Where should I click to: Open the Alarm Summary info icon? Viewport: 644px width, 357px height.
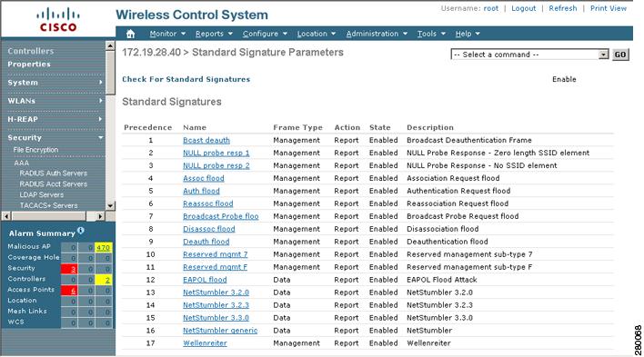81,231
